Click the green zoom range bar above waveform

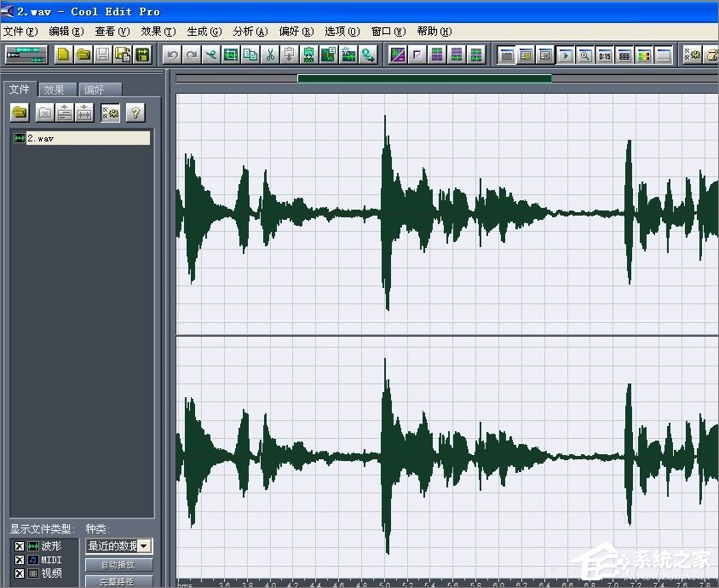pyautogui.click(x=424, y=78)
